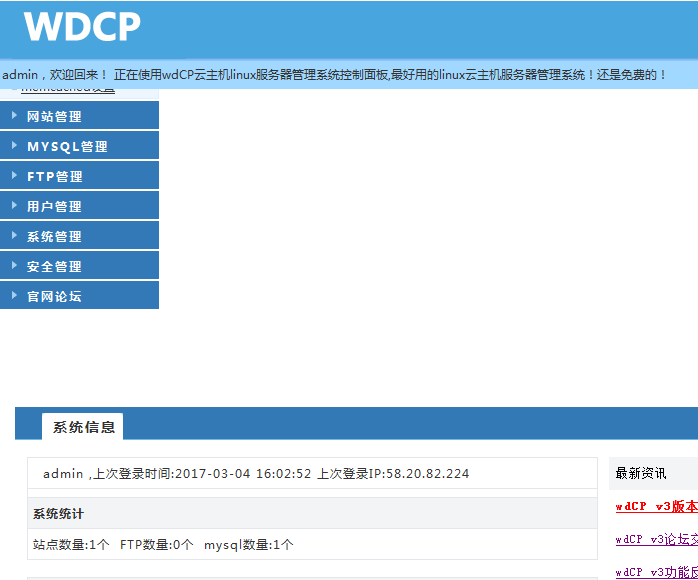Open the 系统管理 menu
698x580 pixels.
(79, 235)
